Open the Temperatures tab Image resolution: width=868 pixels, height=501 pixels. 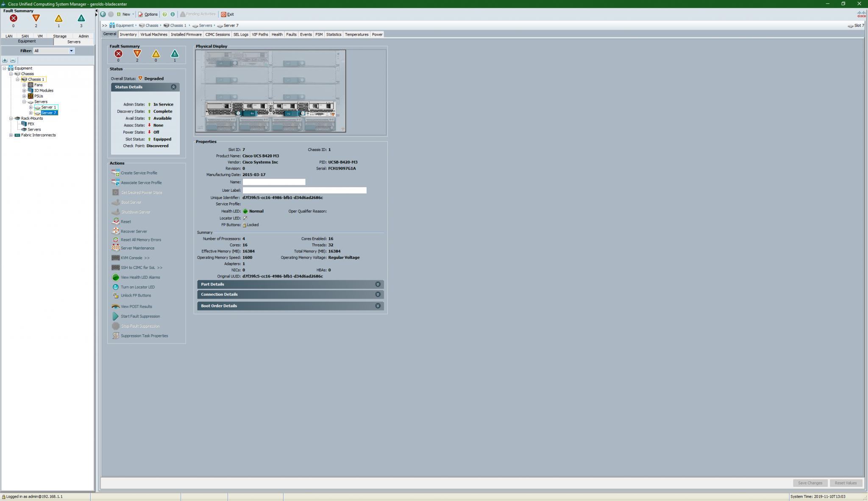pos(356,34)
